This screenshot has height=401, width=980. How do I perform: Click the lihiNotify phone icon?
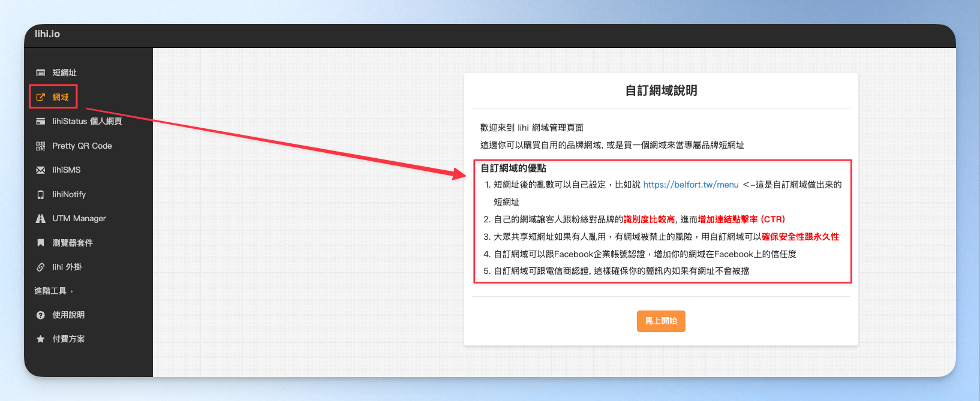point(41,195)
